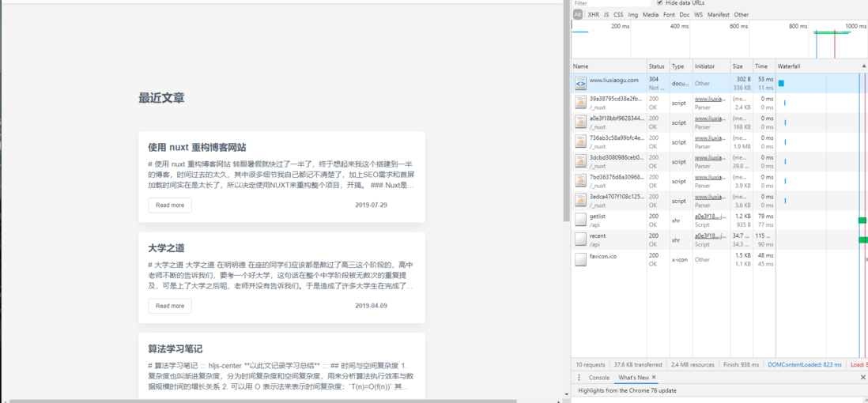The width and height of the screenshot is (868, 403).
Task: Filter requests by Font
Action: [670, 14]
